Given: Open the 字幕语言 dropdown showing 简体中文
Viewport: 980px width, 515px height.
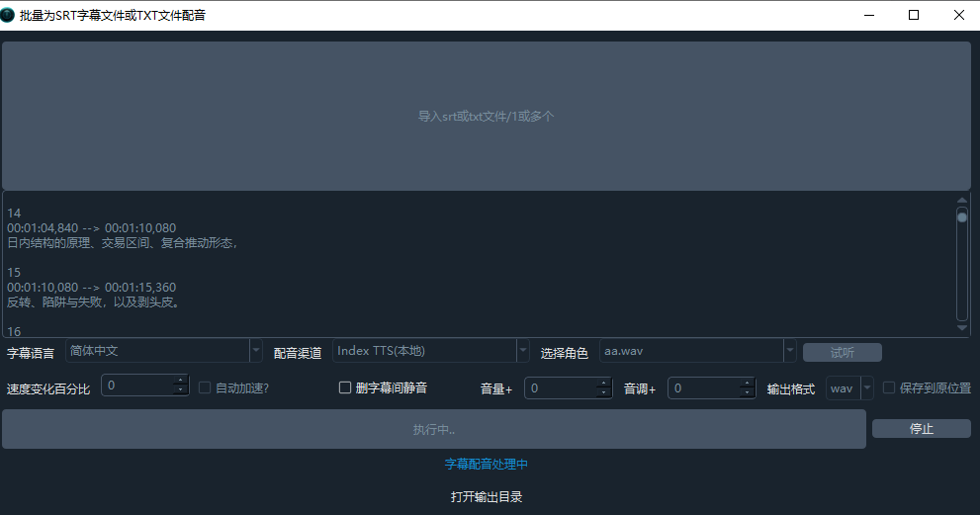Looking at the screenshot, I should [x=163, y=351].
